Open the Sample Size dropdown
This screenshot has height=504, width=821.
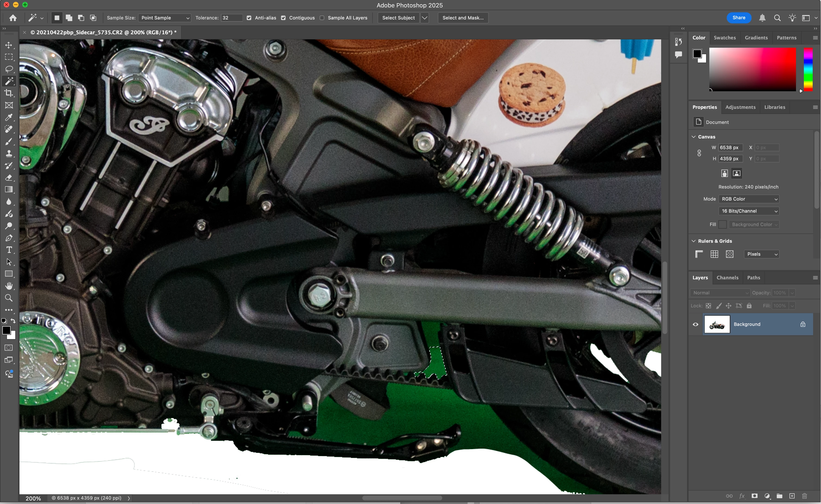pos(164,18)
